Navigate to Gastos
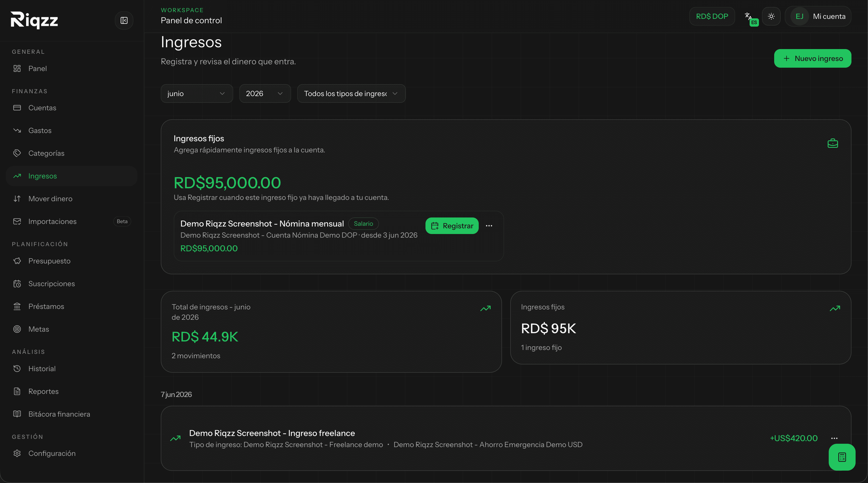Viewport: 868px width, 483px height. tap(71, 131)
